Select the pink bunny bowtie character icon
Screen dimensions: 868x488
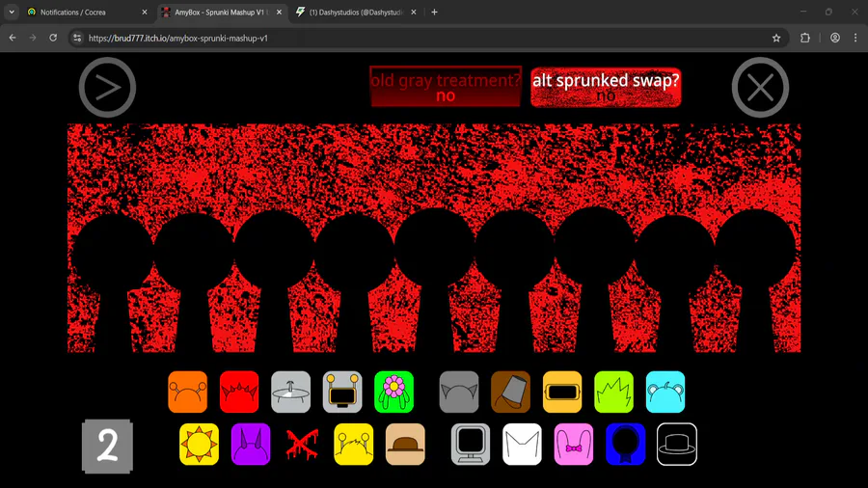coord(574,445)
